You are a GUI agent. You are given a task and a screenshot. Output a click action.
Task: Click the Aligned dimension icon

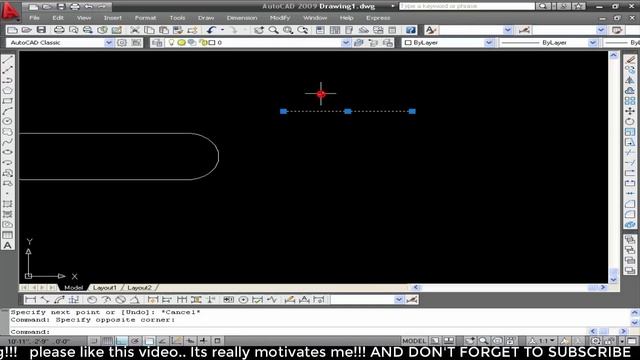point(45,300)
